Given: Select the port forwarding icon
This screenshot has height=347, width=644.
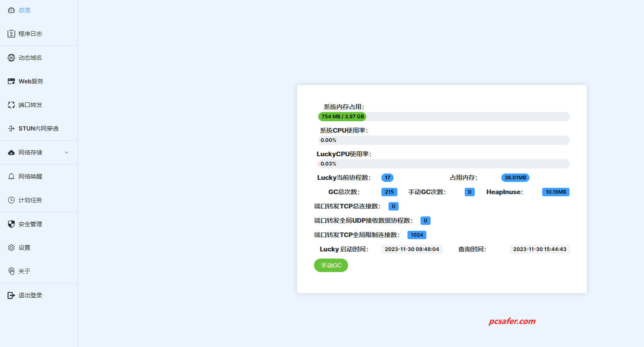Looking at the screenshot, I should tap(11, 105).
